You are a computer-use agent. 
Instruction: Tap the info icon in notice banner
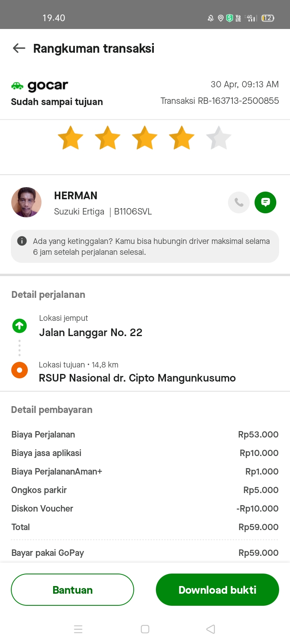22,241
